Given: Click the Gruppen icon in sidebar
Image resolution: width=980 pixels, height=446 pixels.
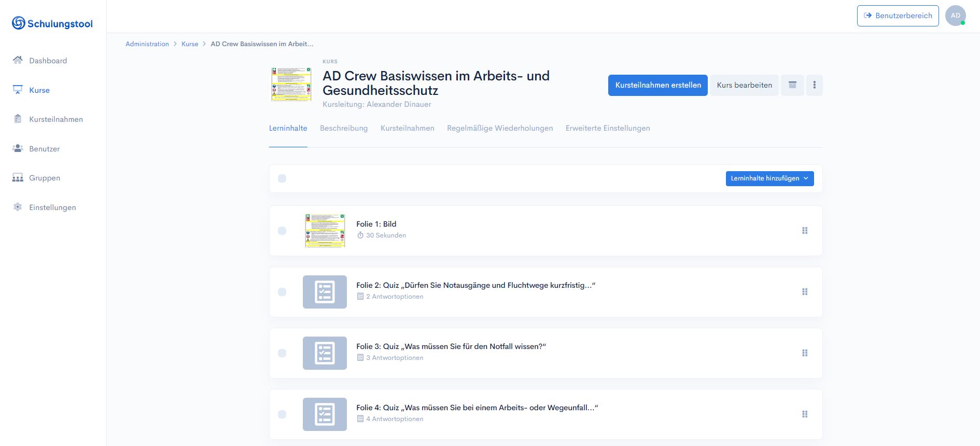Looking at the screenshot, I should click(18, 178).
